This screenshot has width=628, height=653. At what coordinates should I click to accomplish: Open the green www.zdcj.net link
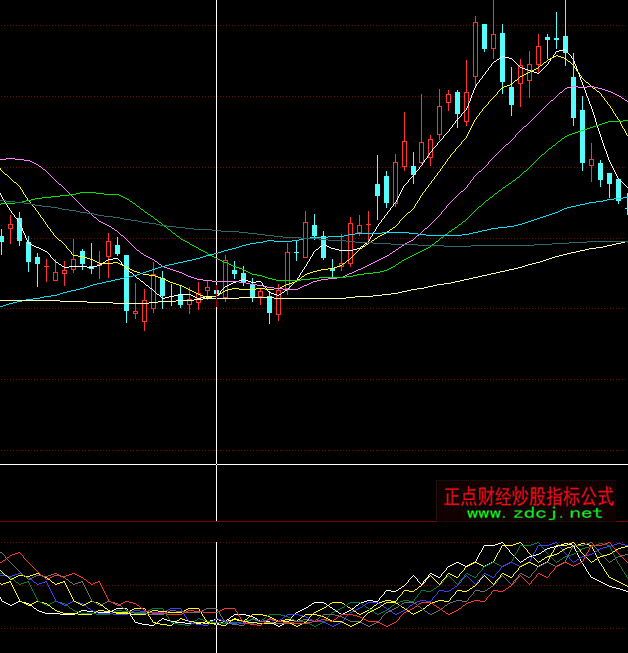[x=535, y=513]
